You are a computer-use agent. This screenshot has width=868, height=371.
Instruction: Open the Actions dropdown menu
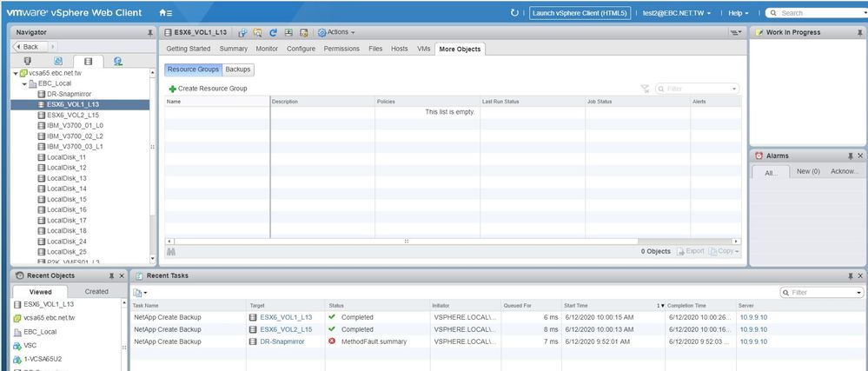[337, 32]
